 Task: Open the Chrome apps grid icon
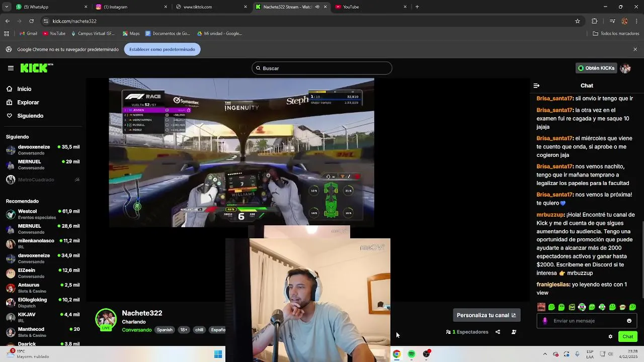point(7,34)
